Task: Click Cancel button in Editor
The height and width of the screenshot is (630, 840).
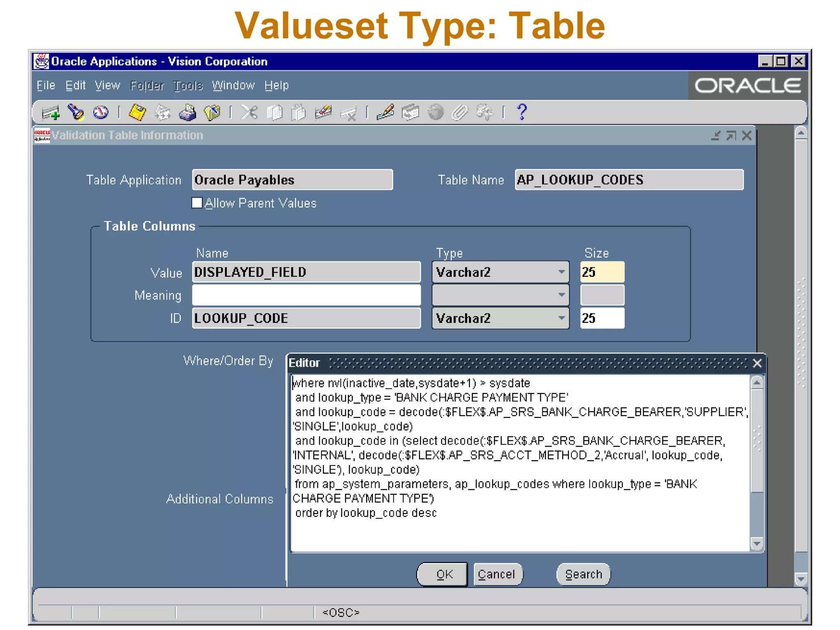Action: 498,574
